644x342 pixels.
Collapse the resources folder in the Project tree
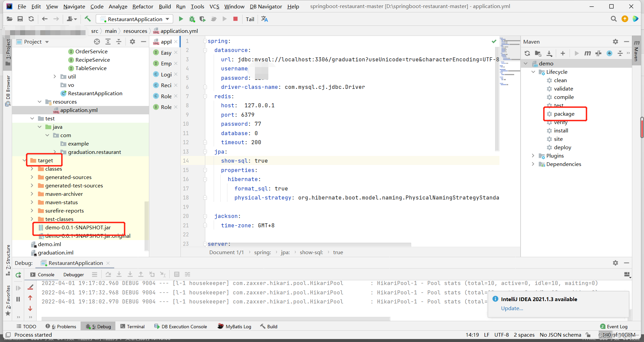click(40, 102)
